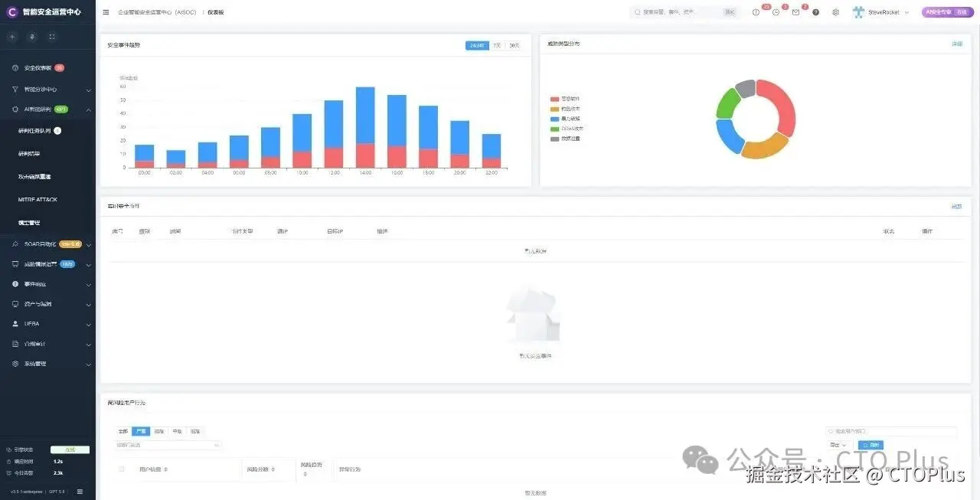
Task: Select the 7天 time range tab
Action: 498,45
